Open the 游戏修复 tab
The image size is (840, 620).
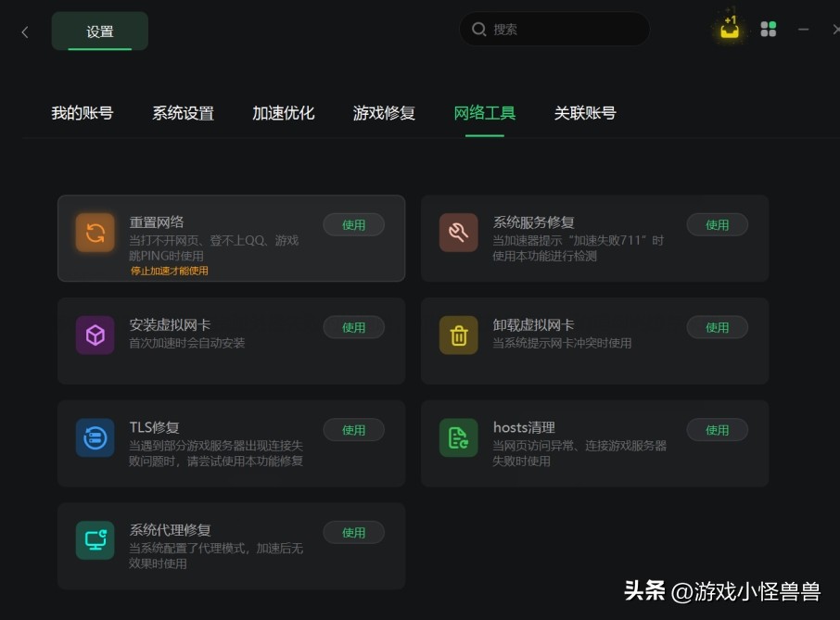coord(383,112)
